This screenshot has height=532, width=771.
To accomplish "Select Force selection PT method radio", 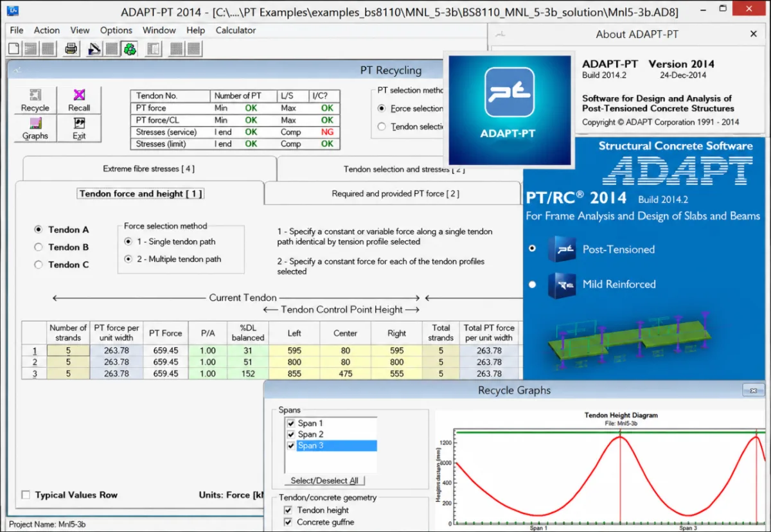I will [382, 109].
